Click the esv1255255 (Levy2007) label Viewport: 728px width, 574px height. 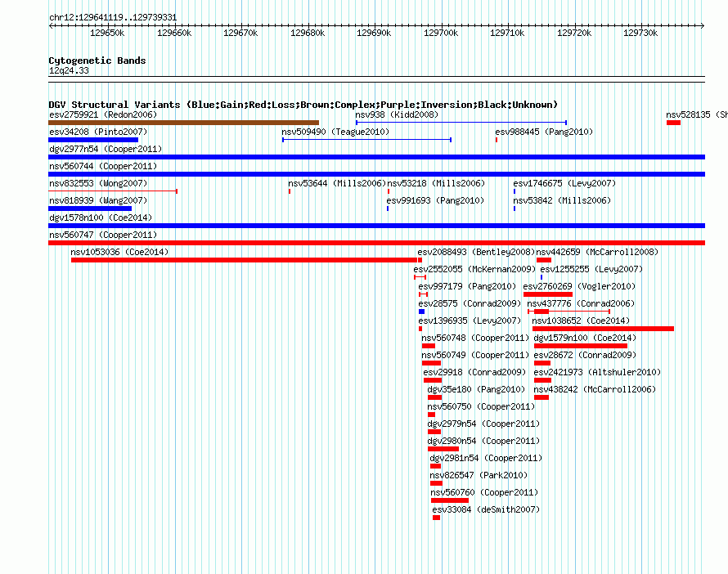591,269
